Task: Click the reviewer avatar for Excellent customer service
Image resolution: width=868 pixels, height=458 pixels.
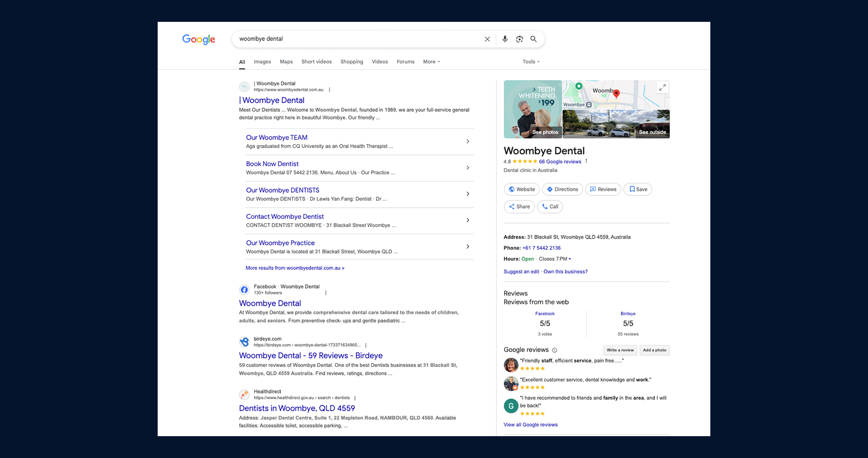Action: point(511,383)
